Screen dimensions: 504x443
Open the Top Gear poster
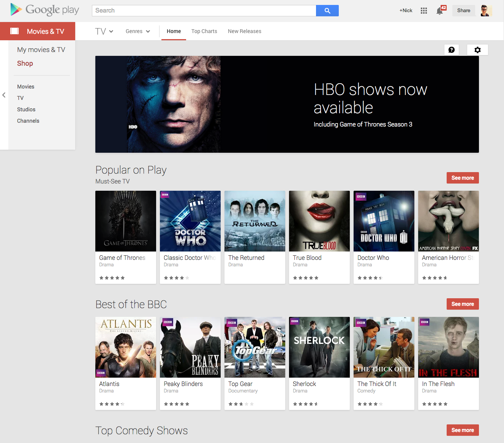click(x=255, y=347)
